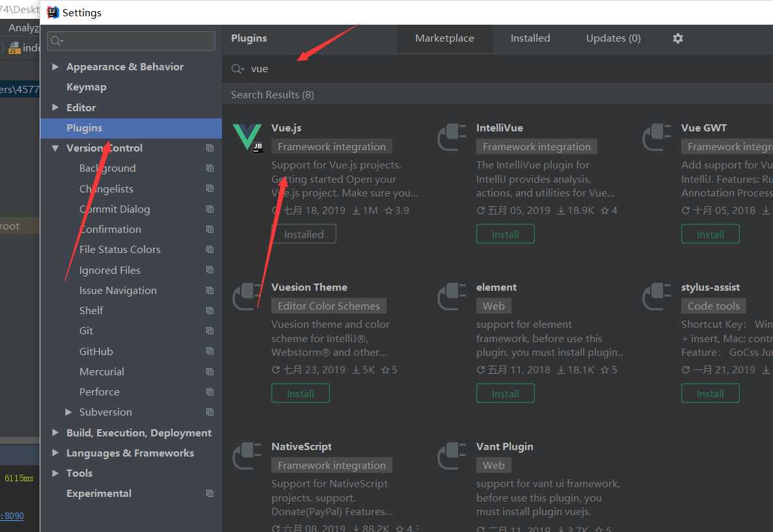Click Framework integration tag under IntelliVue
The height and width of the screenshot is (532, 773).
click(x=536, y=147)
